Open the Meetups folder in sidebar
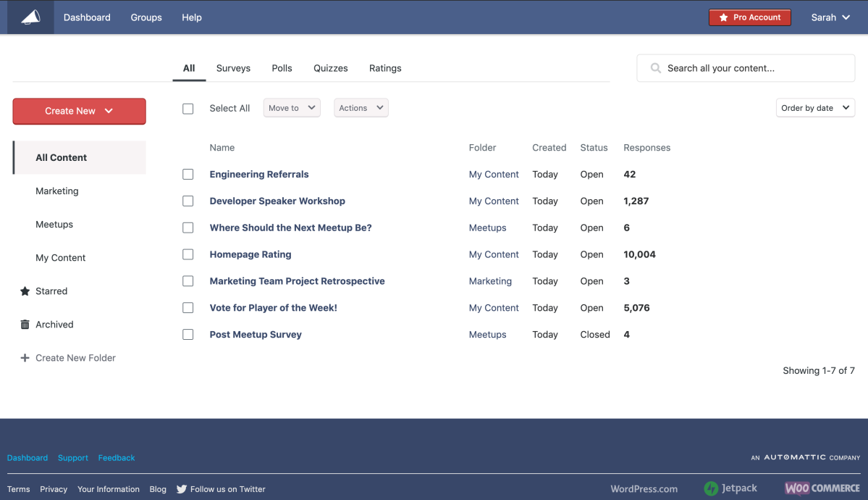 point(54,224)
